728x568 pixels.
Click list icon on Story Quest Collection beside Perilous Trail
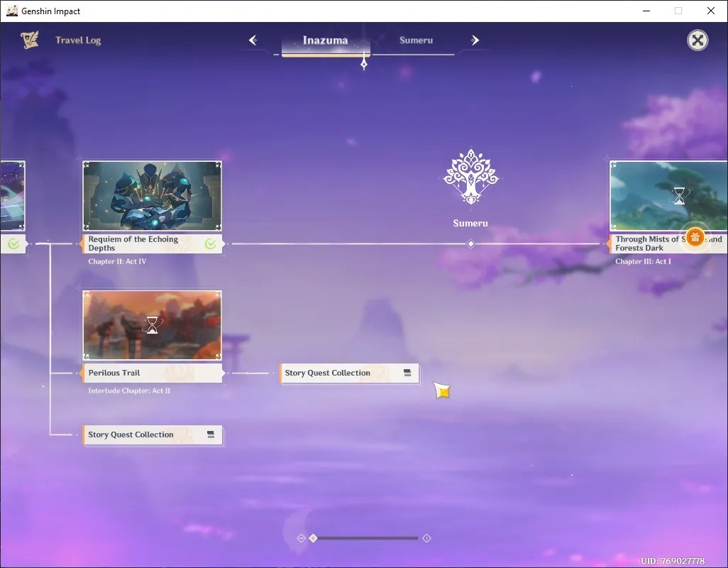click(x=407, y=373)
